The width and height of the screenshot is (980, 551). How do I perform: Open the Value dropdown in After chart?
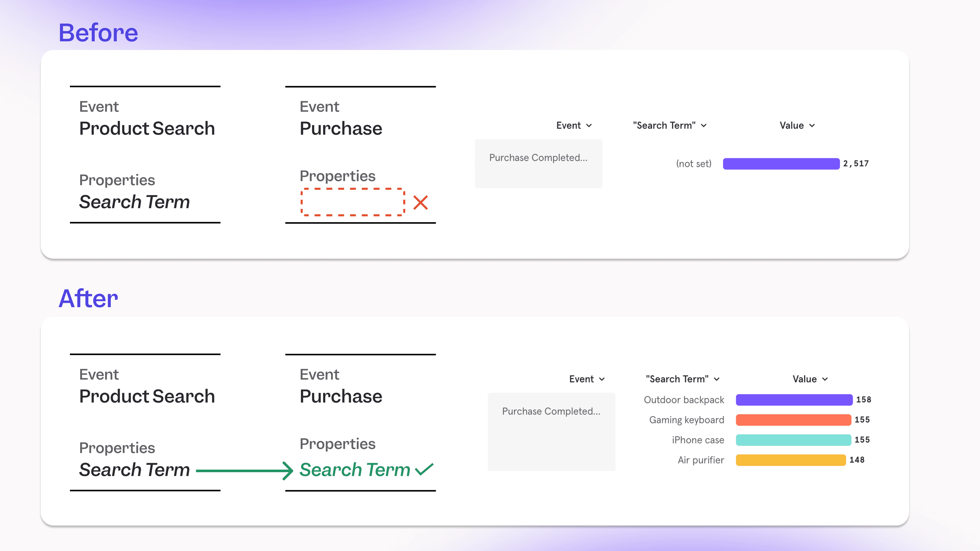[810, 379]
